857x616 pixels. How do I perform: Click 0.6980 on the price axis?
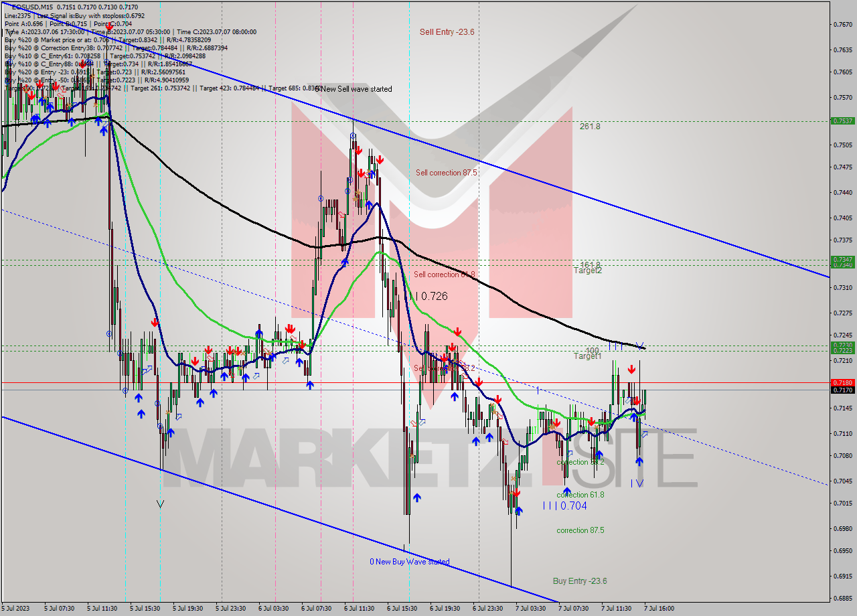pos(842,528)
